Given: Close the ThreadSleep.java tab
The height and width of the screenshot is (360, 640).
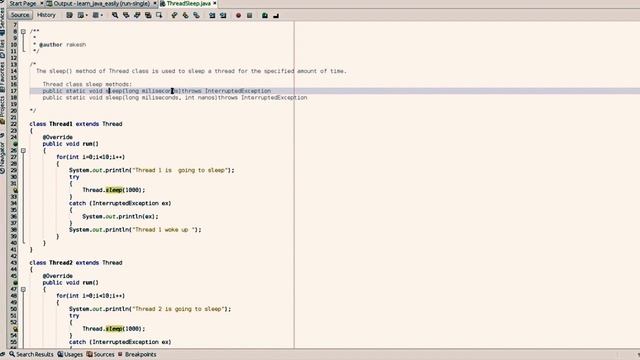Looking at the screenshot, I should pyautogui.click(x=215, y=3).
